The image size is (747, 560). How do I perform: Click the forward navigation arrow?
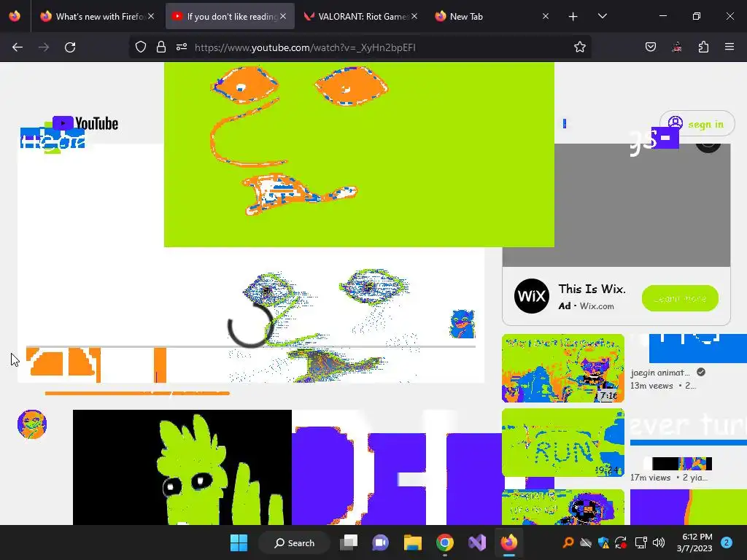click(x=44, y=47)
